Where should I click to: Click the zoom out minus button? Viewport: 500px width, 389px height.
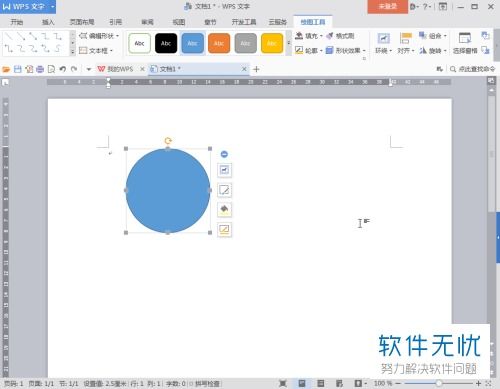click(398, 384)
